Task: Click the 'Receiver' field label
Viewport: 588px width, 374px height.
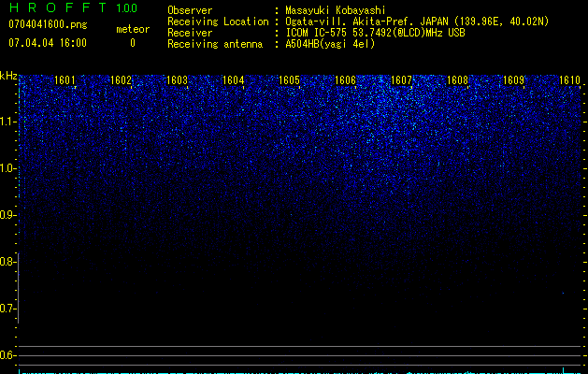Action: [190, 33]
